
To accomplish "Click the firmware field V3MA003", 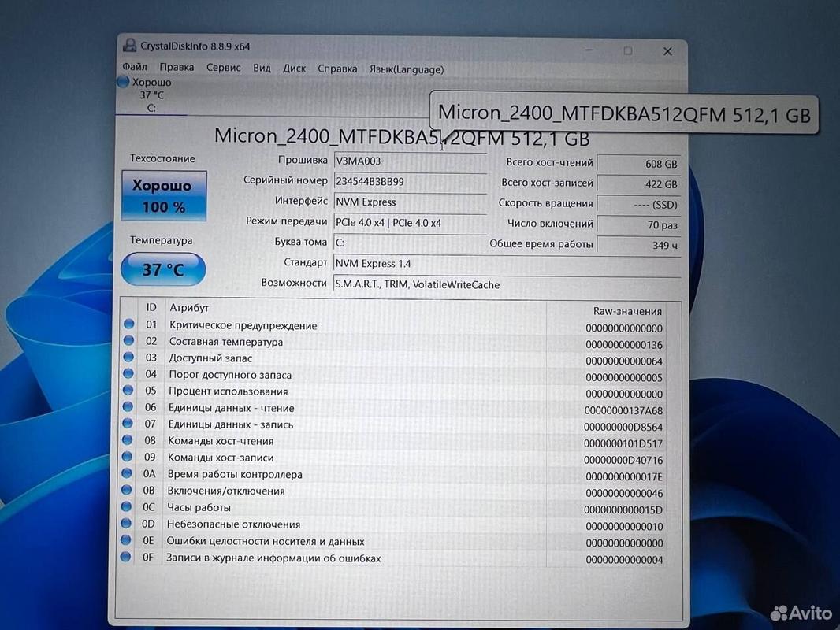I will pyautogui.click(x=410, y=161).
